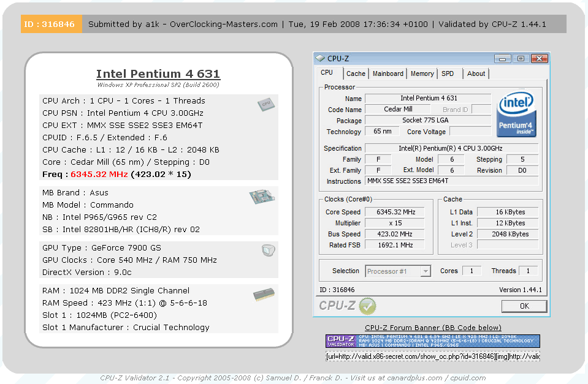Screen dimensions: 588x384
Task: Click the MB Model : Commando line
Action: (88, 205)
